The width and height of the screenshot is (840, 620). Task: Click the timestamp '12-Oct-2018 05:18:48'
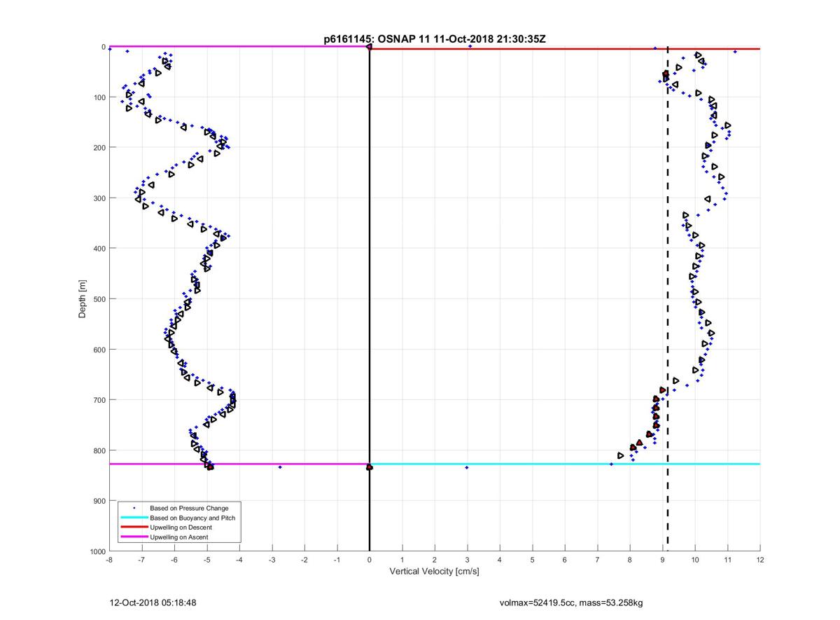click(x=153, y=602)
